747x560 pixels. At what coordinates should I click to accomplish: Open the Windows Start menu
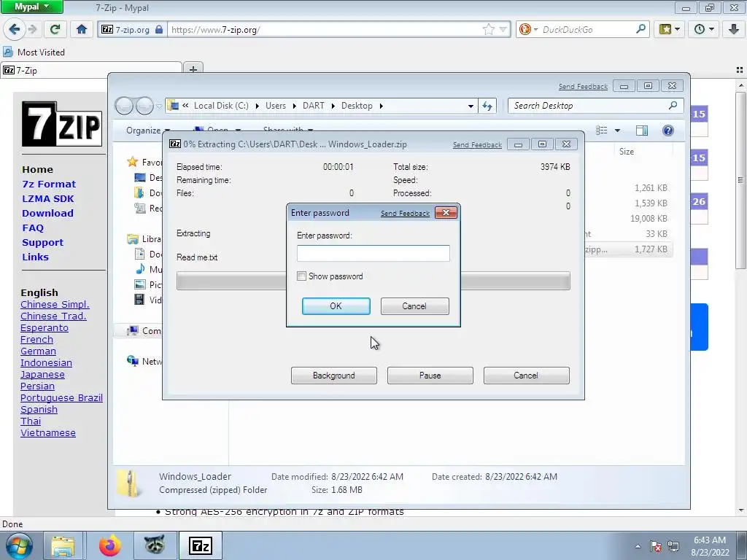click(x=18, y=545)
